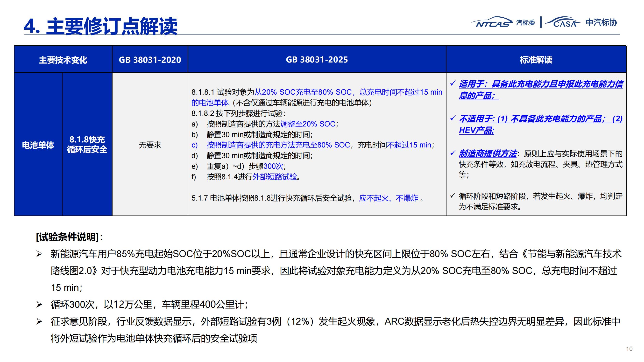
Task: Click the underlined 制造商提供方法 text
Action: (488, 153)
